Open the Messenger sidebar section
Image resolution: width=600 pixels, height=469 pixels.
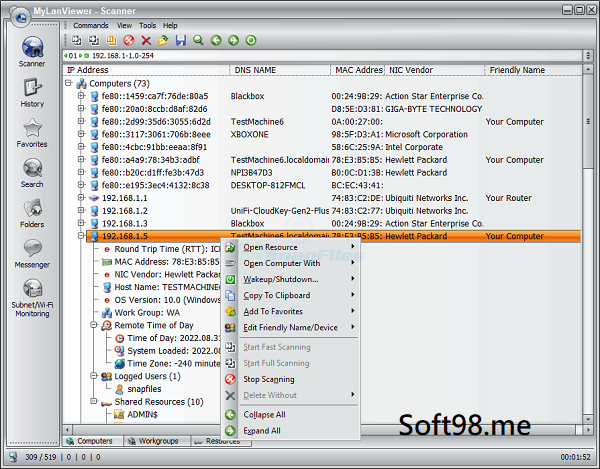32,253
